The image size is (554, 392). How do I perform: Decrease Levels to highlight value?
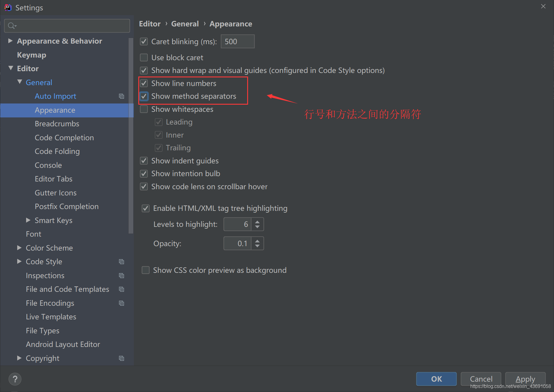(257, 227)
